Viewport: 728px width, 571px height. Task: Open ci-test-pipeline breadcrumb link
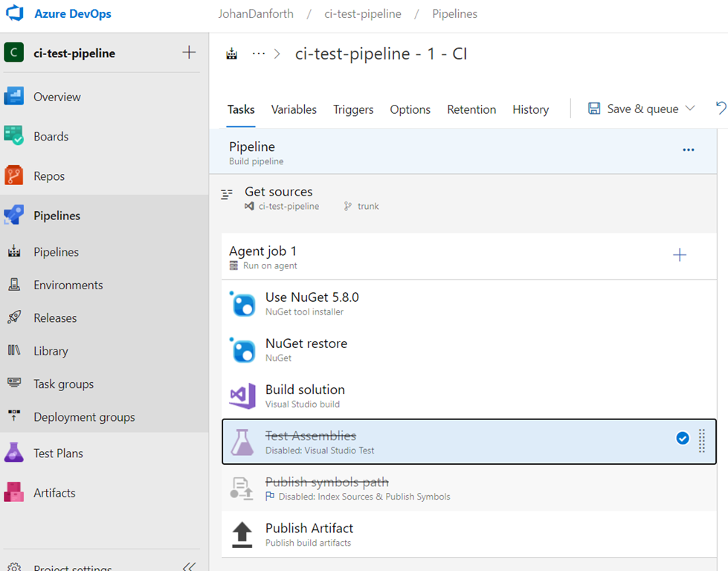click(363, 14)
